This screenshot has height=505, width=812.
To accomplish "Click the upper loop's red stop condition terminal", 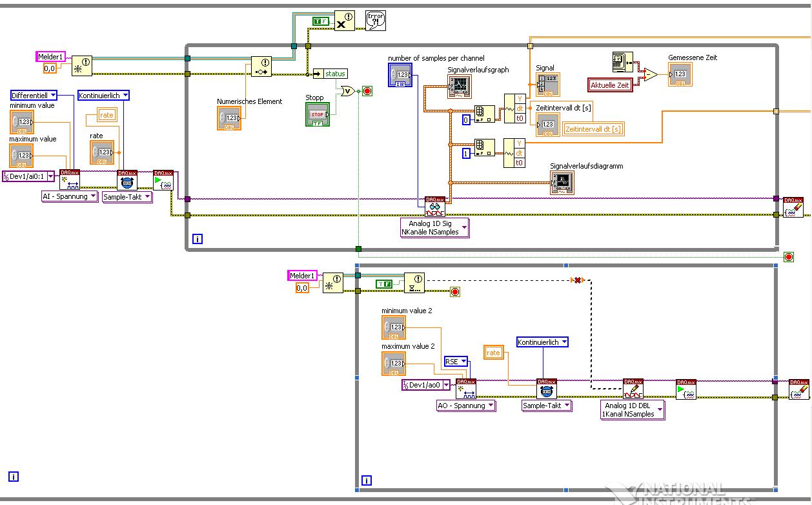I will tap(367, 91).
